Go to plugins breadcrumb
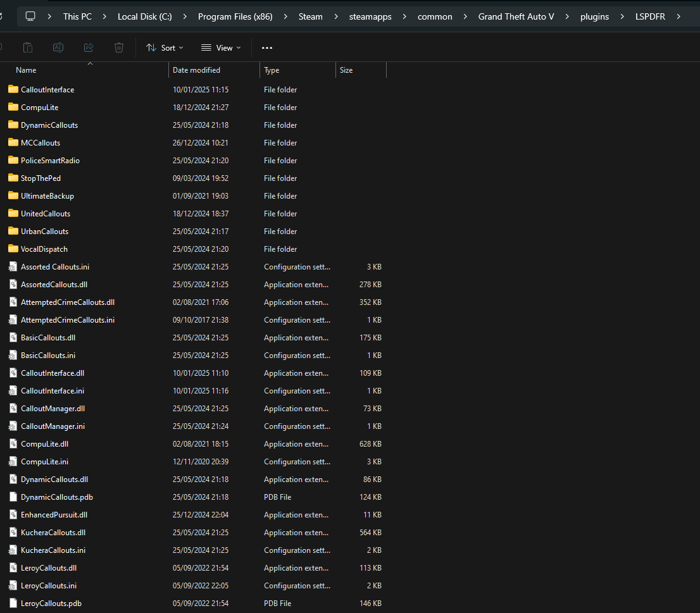The height and width of the screenshot is (613, 700). tap(595, 16)
